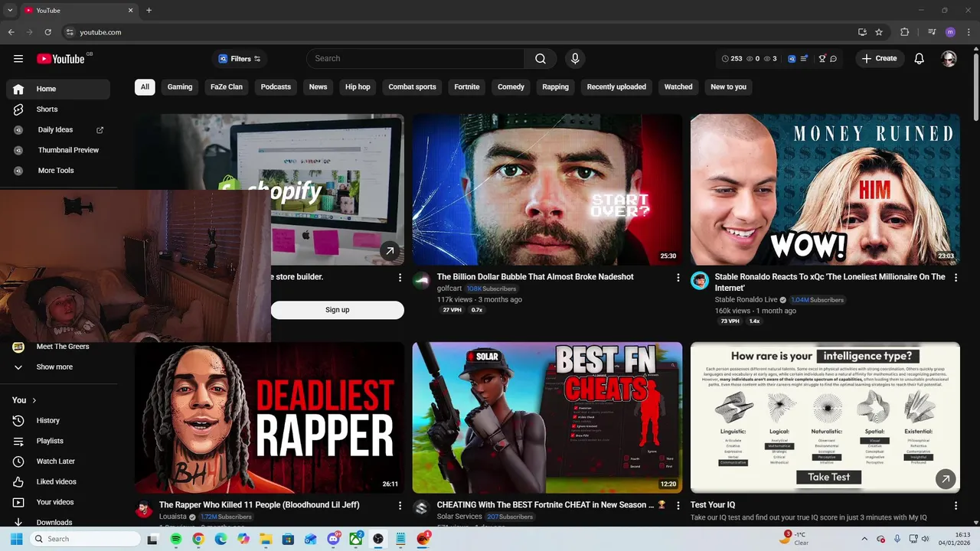Open Daily Ideas external link icon
This screenshot has height=551, width=980.
click(x=100, y=130)
